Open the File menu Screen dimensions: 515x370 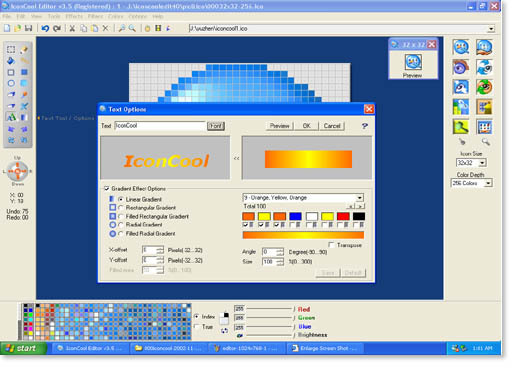point(6,16)
